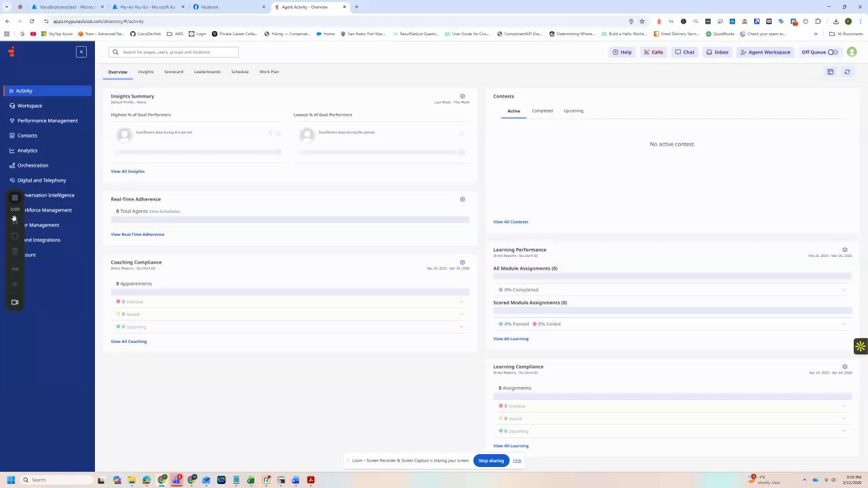Select the Active contests tab

click(x=514, y=111)
